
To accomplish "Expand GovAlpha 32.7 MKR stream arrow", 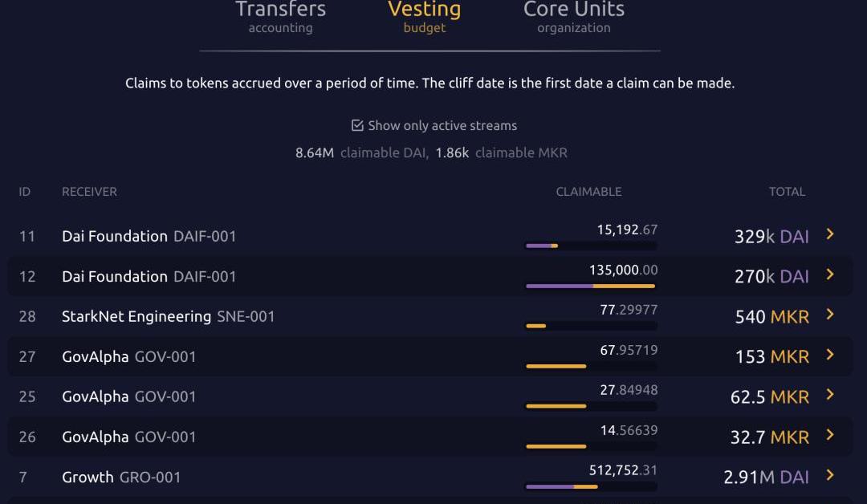I will 829,435.
